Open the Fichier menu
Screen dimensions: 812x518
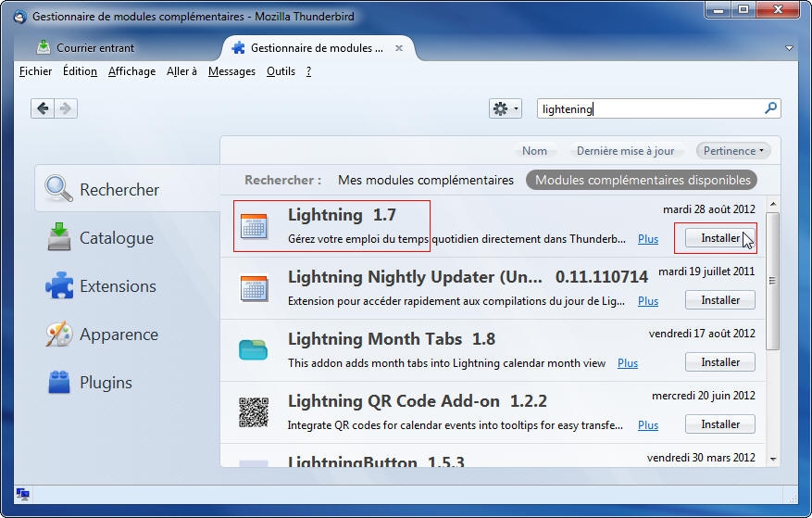[36, 71]
